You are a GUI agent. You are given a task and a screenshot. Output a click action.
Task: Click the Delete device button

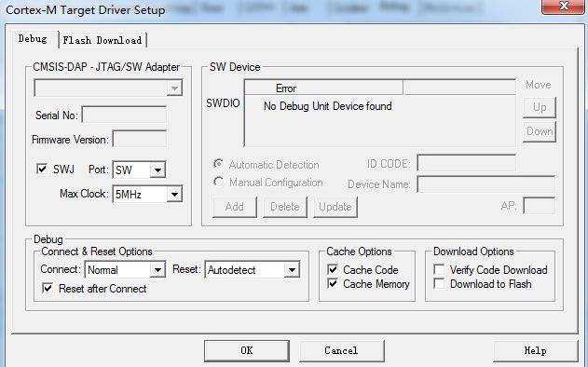pyautogui.click(x=285, y=207)
